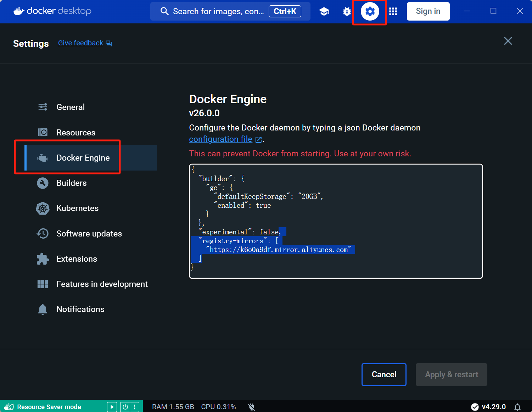Click the Resource Saver mode label
Viewport: 532px width, 412px height.
pyautogui.click(x=49, y=407)
